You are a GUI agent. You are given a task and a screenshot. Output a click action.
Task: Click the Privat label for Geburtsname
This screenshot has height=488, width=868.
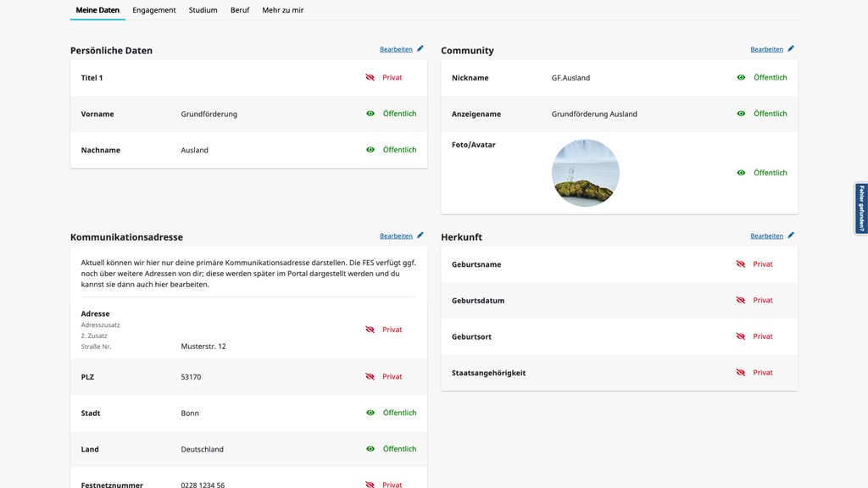pyautogui.click(x=763, y=264)
